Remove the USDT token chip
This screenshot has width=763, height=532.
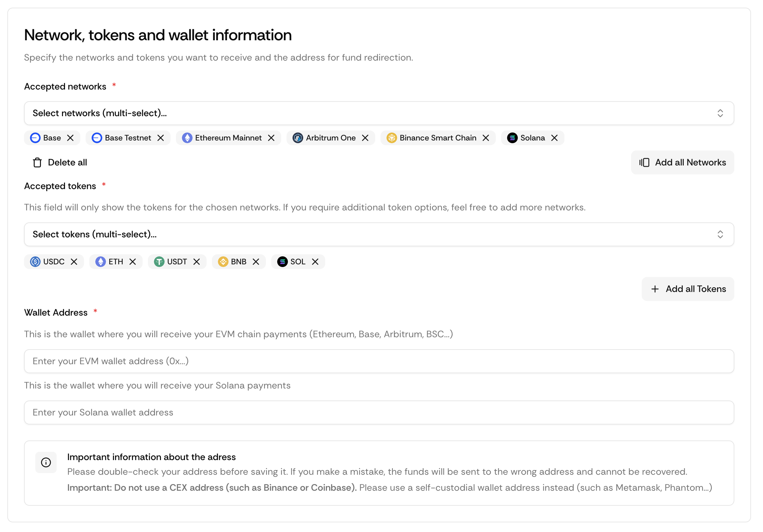tap(197, 262)
